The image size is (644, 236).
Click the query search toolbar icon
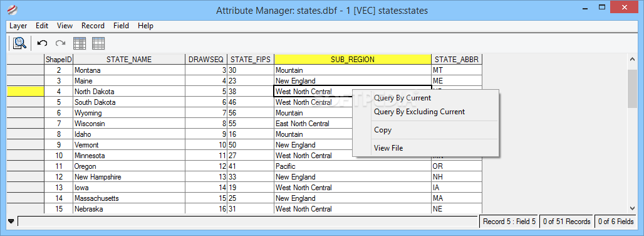click(19, 43)
